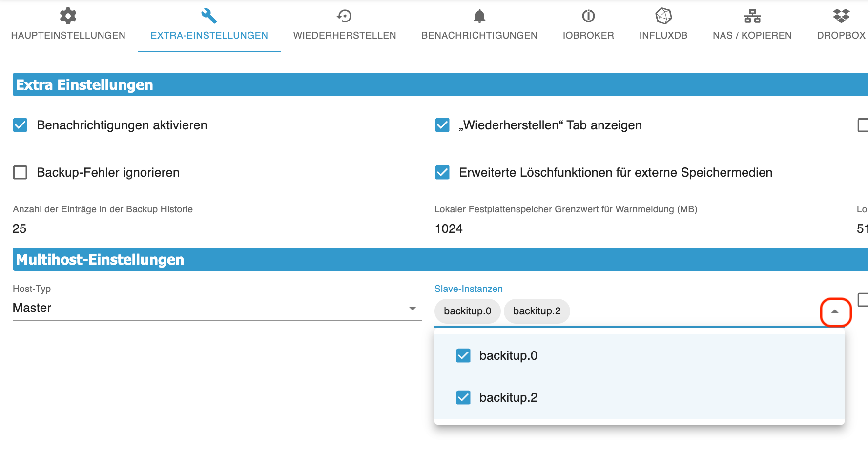Switch to the Wiederherstellen tab

pos(345,35)
